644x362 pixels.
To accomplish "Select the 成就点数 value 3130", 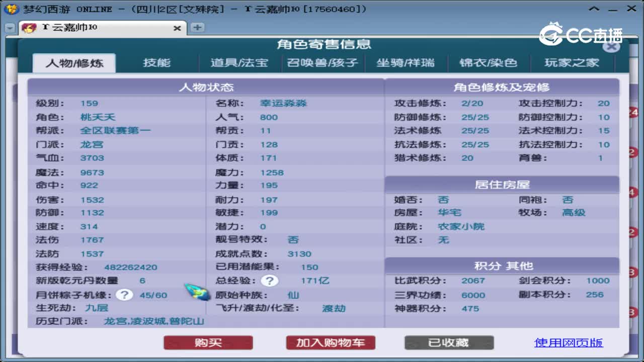I will coord(299,254).
